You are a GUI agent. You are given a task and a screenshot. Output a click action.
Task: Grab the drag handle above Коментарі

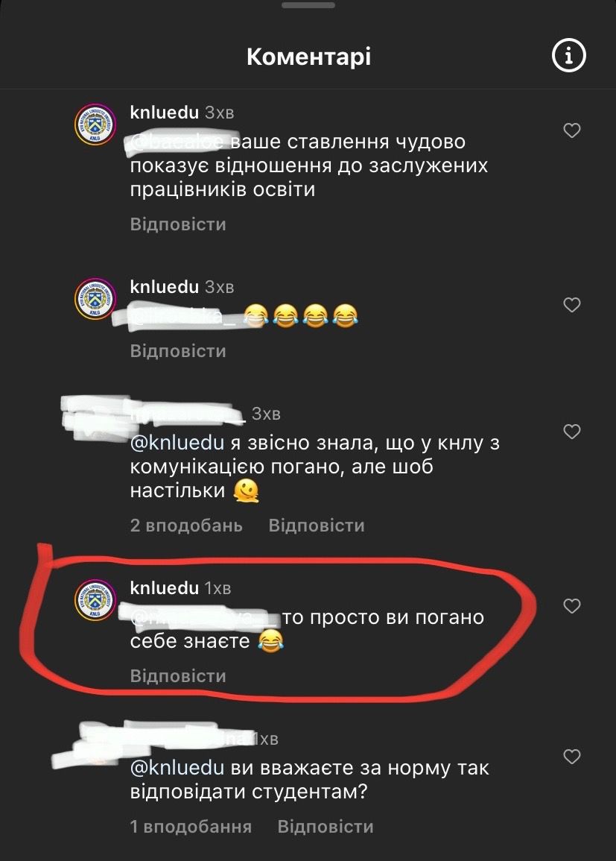tap(308, 5)
